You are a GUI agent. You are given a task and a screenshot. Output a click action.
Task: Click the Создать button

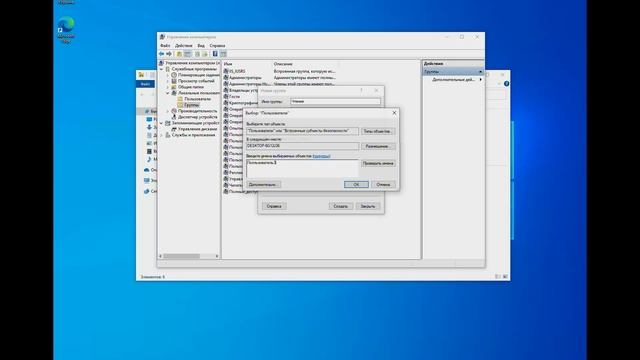[x=341, y=206]
